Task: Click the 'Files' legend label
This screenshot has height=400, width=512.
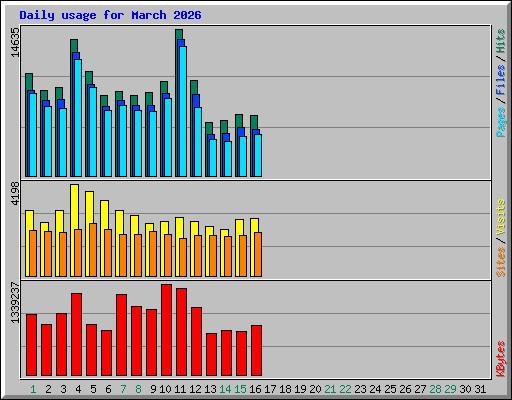Action: pos(501,80)
